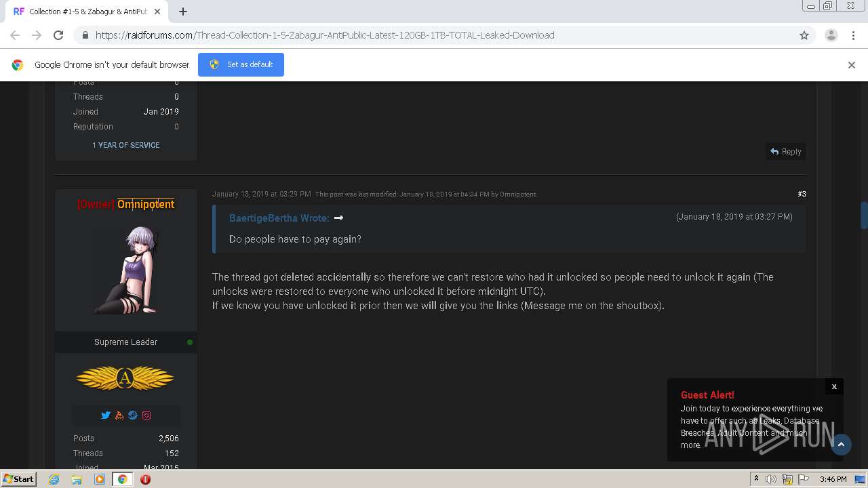The image size is (868, 488).
Task: Open Chrome three-dot menu
Action: (853, 35)
